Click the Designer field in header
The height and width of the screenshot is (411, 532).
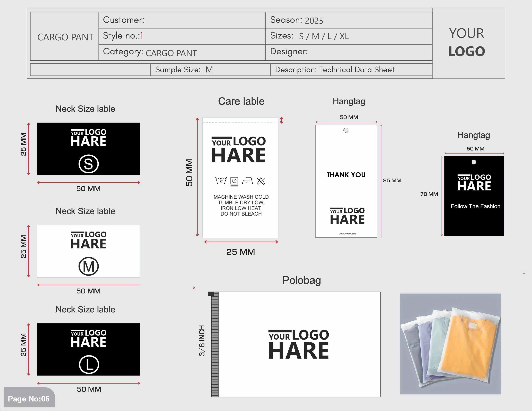pos(349,52)
